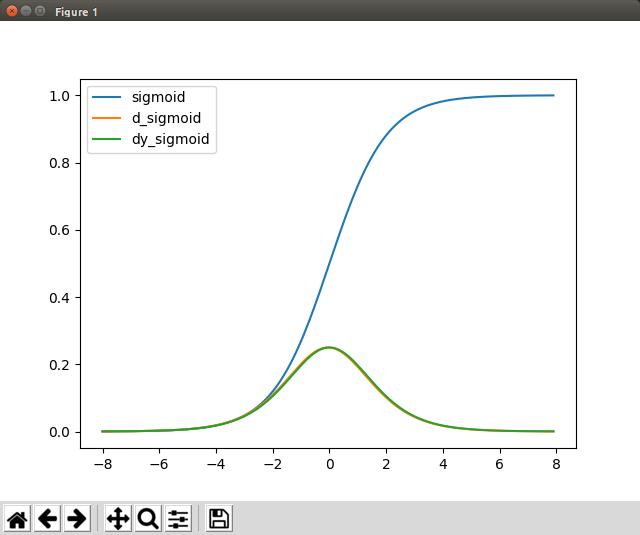Screen dimensions: 640x535
Task: Click y-axis tick label 0.4
Action: tap(60, 298)
